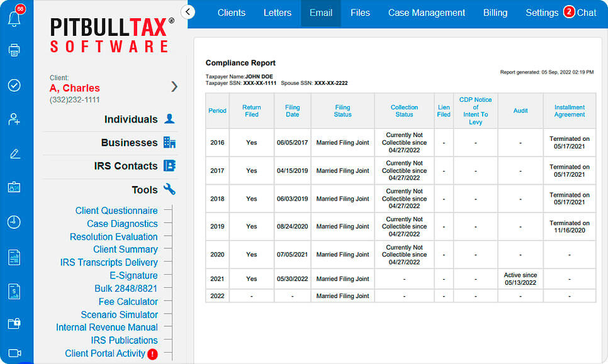608x364 pixels.
Task: Click the Return Filed column header
Action: (x=252, y=111)
